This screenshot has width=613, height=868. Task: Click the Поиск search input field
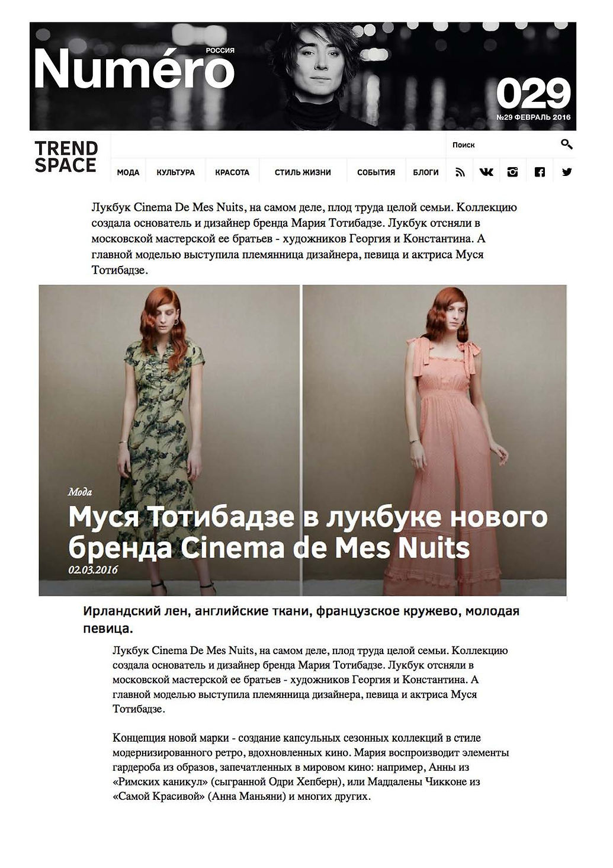point(502,145)
